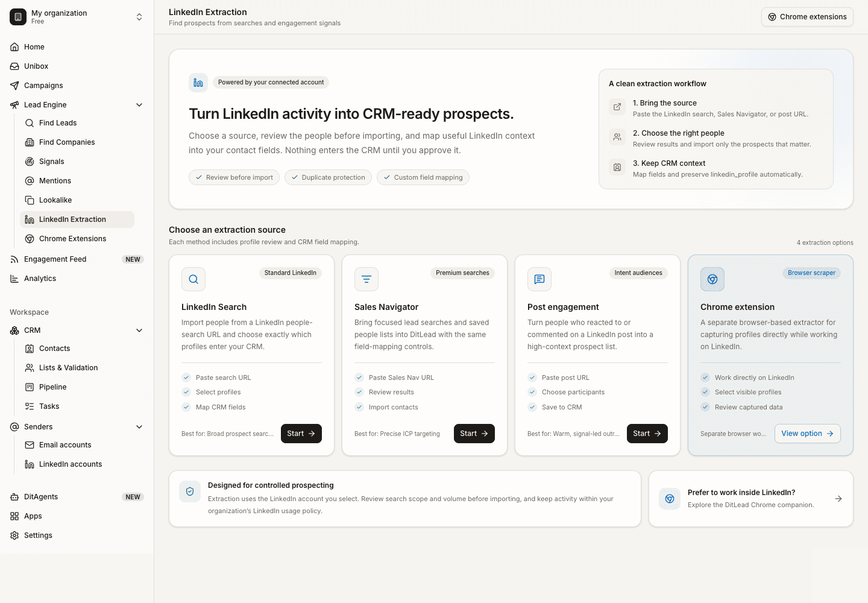Click the Sales Navigator filter card icon

pos(366,279)
